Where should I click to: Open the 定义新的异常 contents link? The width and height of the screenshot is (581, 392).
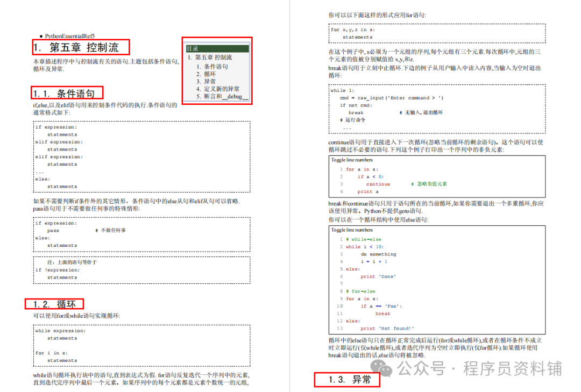tap(222, 89)
